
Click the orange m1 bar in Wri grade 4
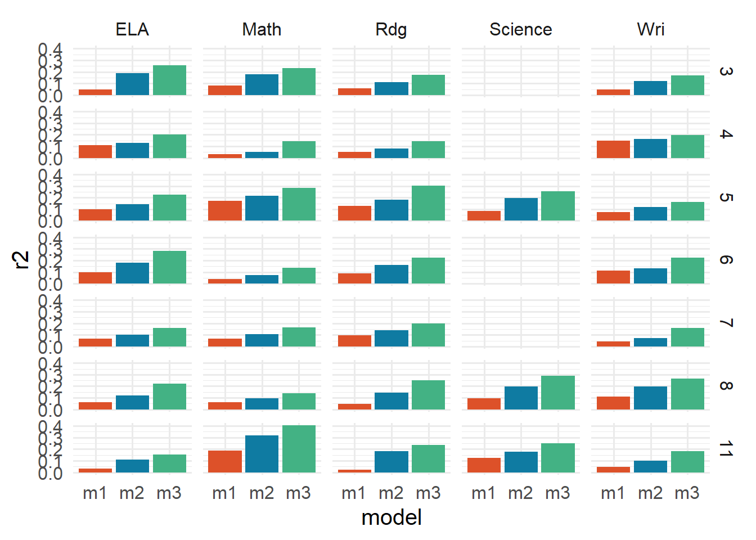613,150
